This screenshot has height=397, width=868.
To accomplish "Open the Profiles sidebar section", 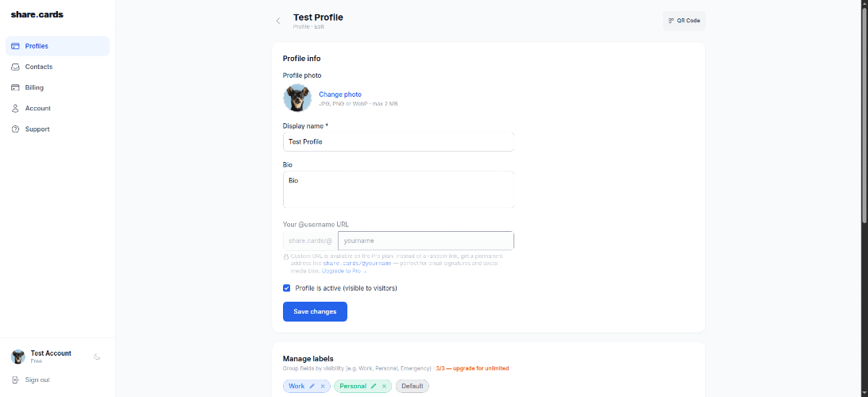I will click(37, 46).
